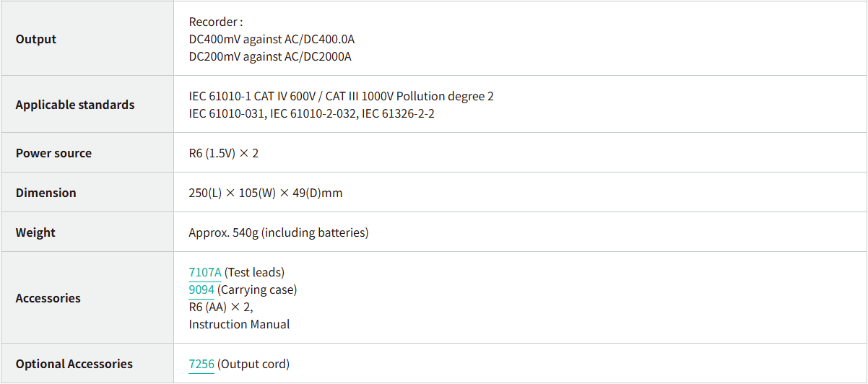The width and height of the screenshot is (868, 384).
Task: Click the "Output" row header
Action: click(x=36, y=39)
